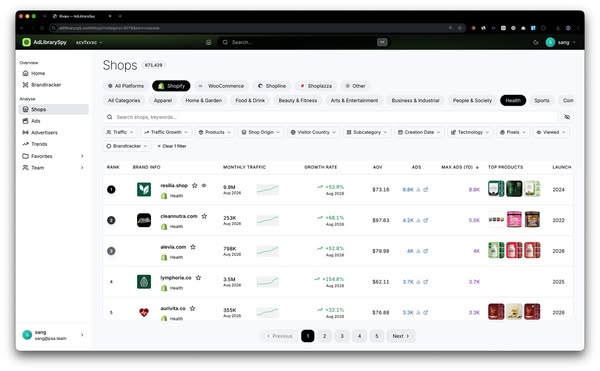The image size is (600, 371).
Task: Click the aurivita.co heart logo
Action: coord(144,312)
